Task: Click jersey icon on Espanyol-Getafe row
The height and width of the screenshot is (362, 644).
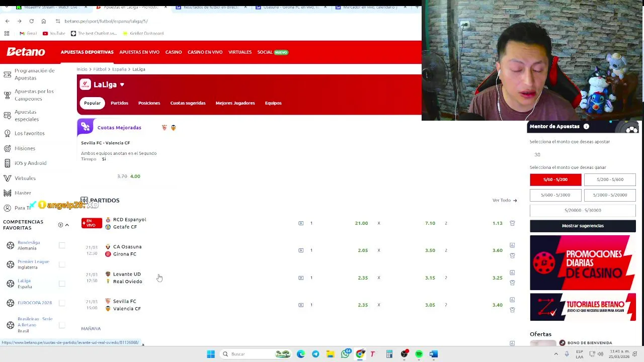Action: 512,223
